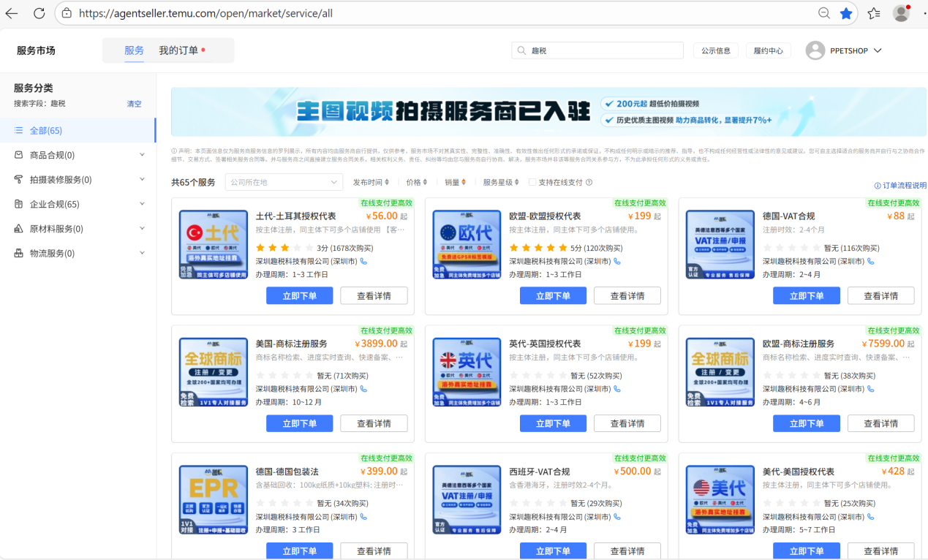The height and width of the screenshot is (560, 928).
Task: Open the 公示信息 button
Action: [715, 50]
